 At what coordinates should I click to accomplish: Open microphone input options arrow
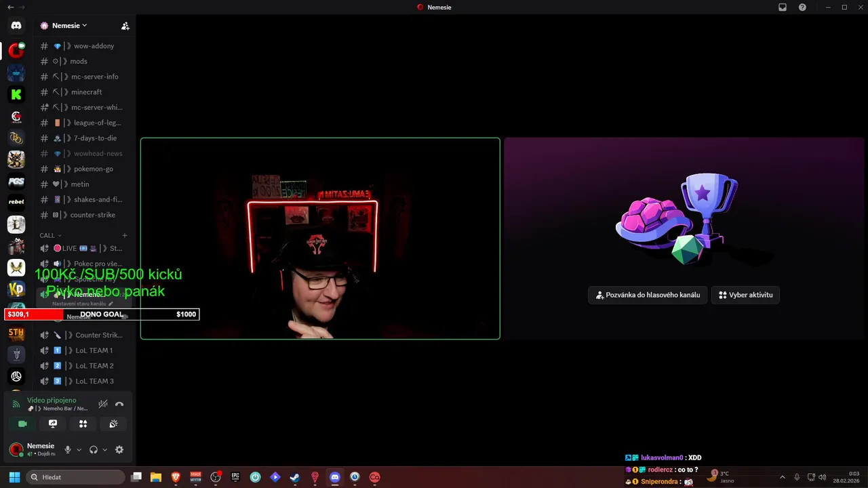(79, 449)
